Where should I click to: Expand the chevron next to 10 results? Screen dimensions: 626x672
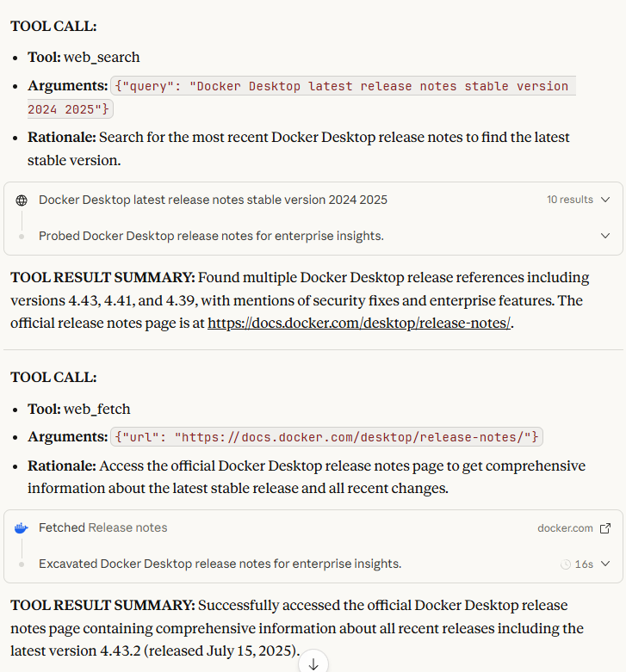[x=605, y=200]
